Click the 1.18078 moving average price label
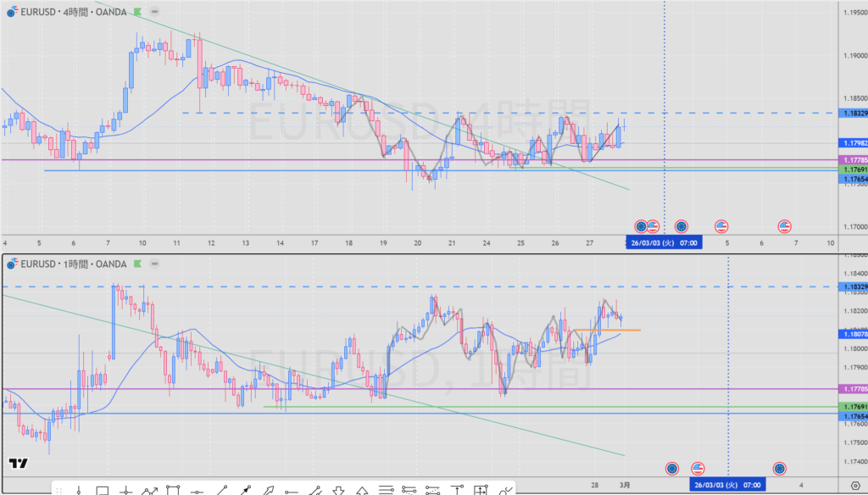868x495 pixels. (852, 335)
